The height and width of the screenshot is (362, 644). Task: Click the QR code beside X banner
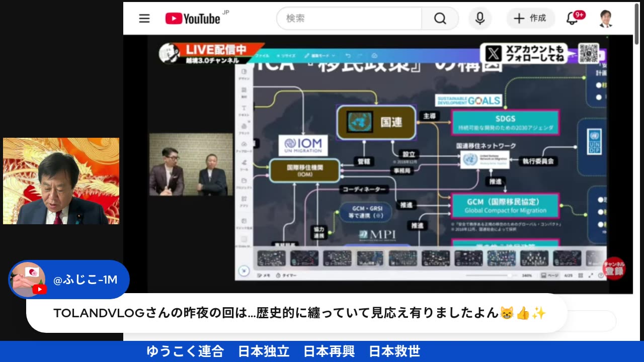coord(589,53)
